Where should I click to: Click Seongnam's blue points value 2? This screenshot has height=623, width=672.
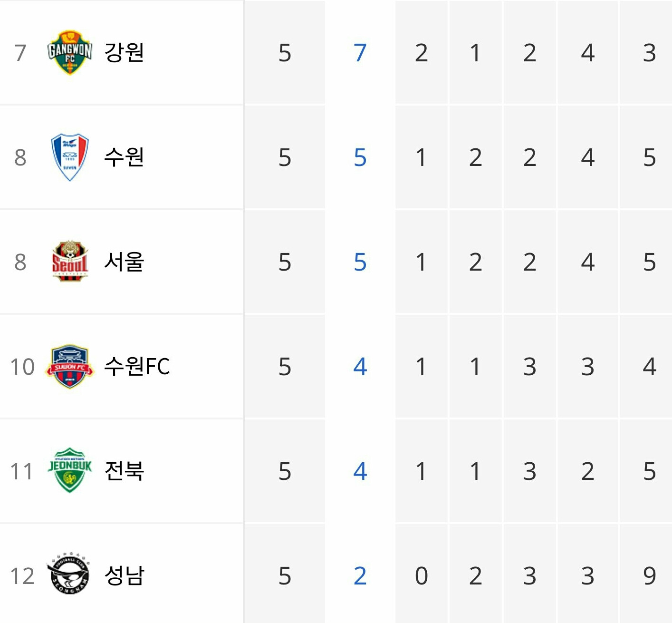pos(360,576)
